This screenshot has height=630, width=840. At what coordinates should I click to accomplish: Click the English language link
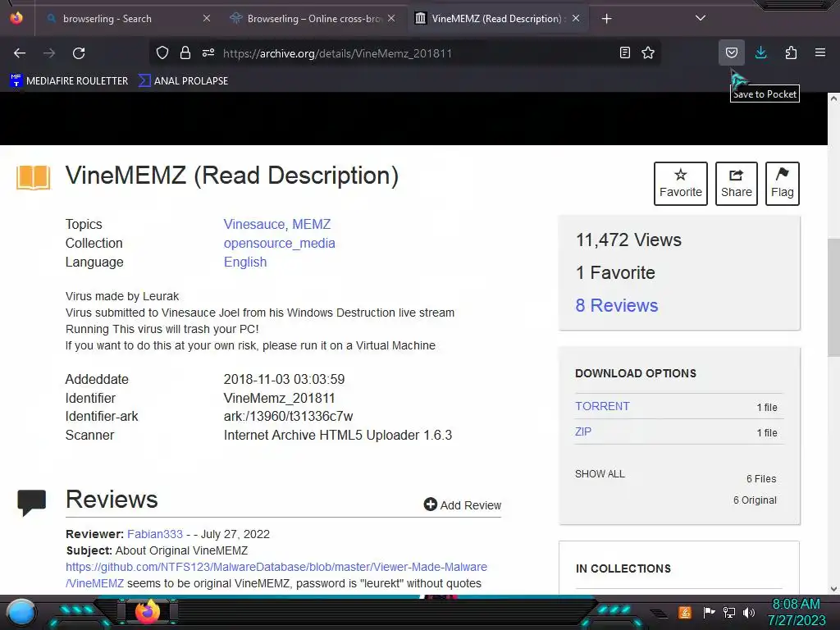click(x=244, y=262)
